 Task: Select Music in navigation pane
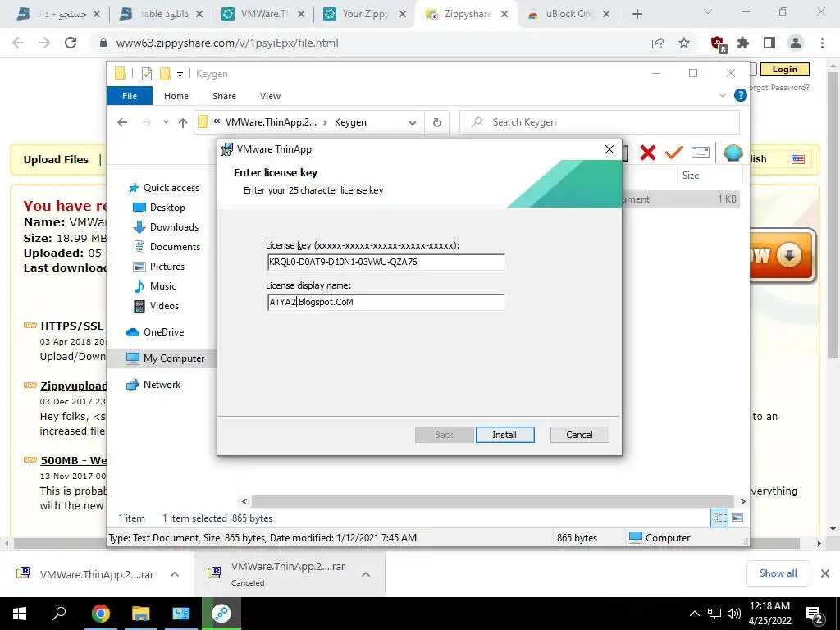[154, 286]
